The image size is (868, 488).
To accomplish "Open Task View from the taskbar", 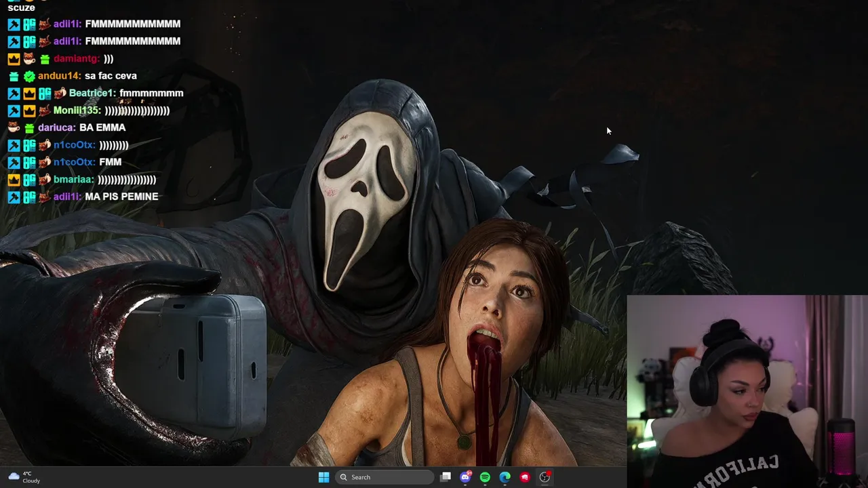I will point(446,477).
